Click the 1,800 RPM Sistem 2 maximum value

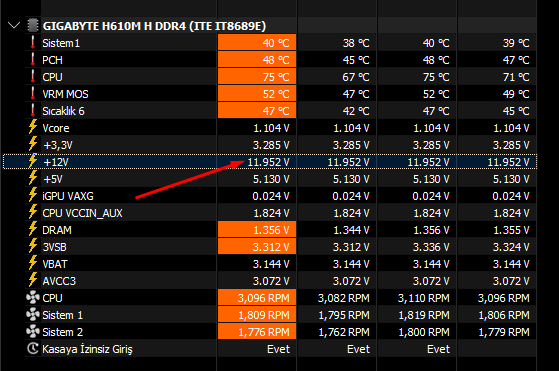(x=424, y=332)
